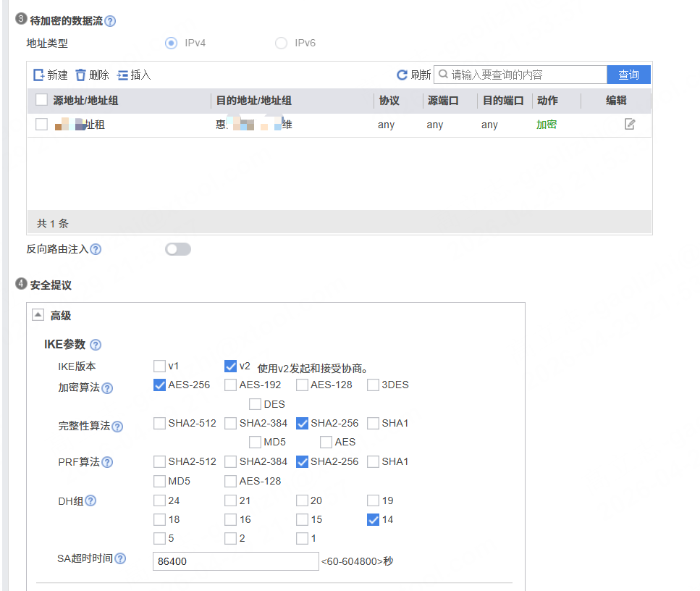Screen dimensions: 700x591
Task: Click the 插入 (insert) icon
Action: 122,75
